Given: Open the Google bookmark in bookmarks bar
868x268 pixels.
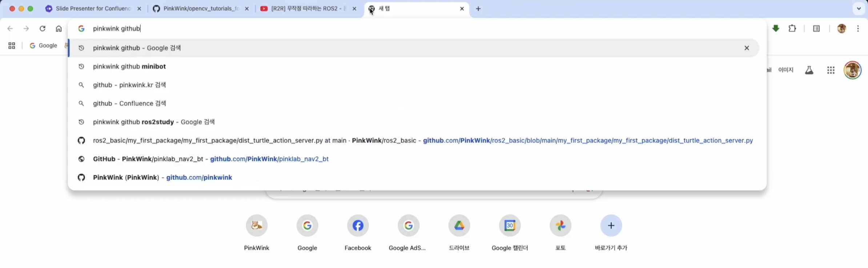Looking at the screenshot, I should coord(43,46).
